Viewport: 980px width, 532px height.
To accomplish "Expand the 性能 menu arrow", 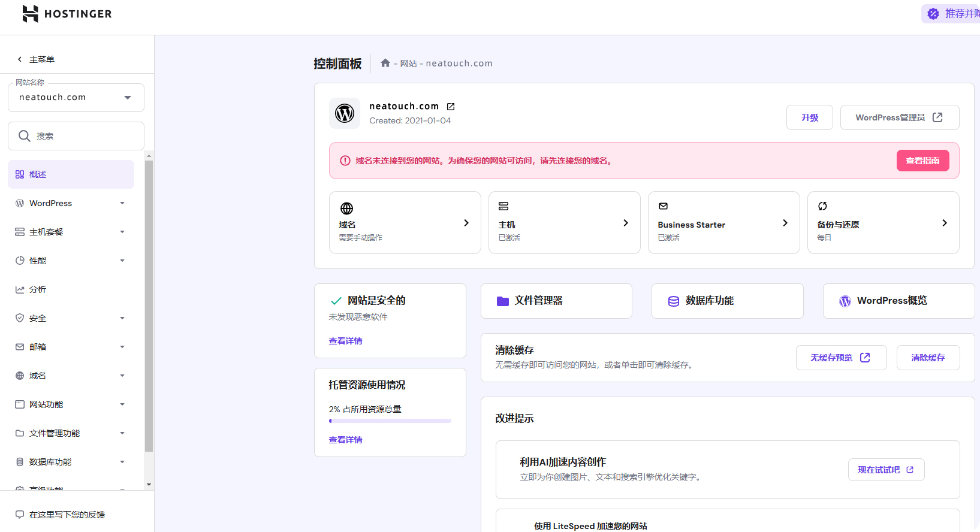I will click(122, 261).
